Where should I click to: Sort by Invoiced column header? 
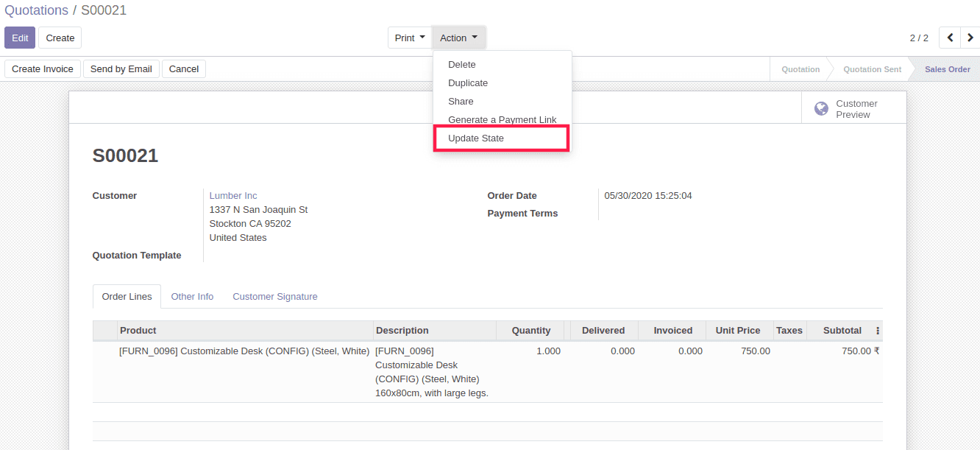coord(672,331)
